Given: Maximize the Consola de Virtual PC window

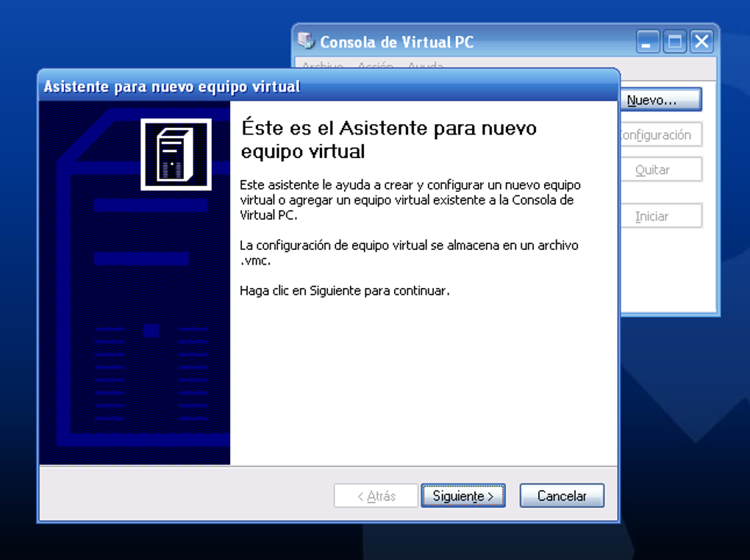Looking at the screenshot, I should coord(675,42).
